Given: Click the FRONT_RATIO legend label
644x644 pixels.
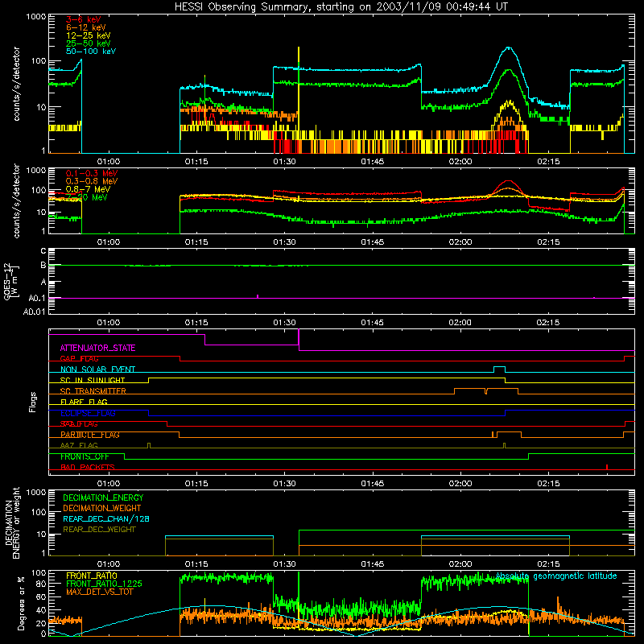Looking at the screenshot, I should click(x=91, y=576).
